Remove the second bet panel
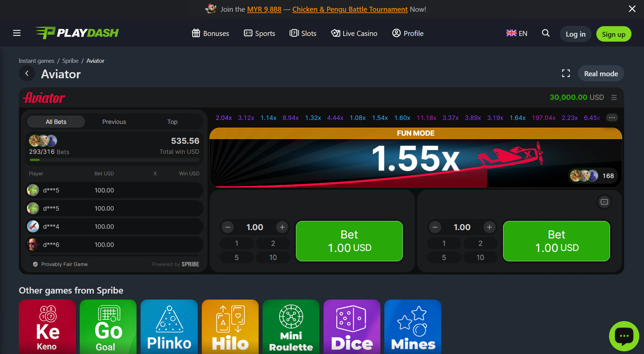 click(x=604, y=202)
